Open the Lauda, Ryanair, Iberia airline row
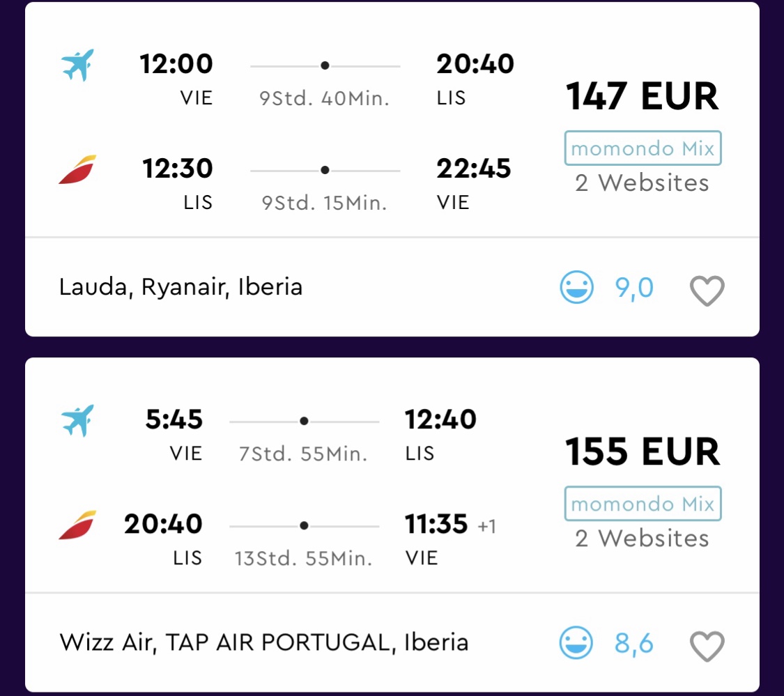784x696 pixels. pos(392,287)
